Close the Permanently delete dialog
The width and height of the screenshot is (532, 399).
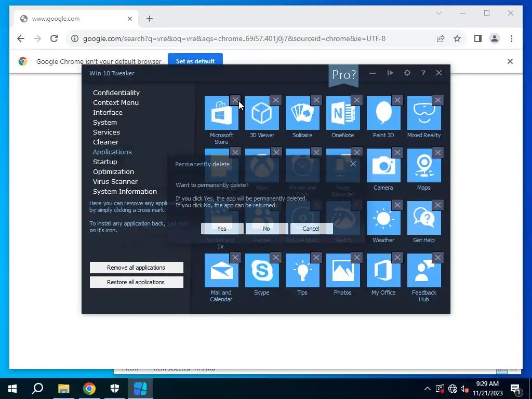coord(353,164)
